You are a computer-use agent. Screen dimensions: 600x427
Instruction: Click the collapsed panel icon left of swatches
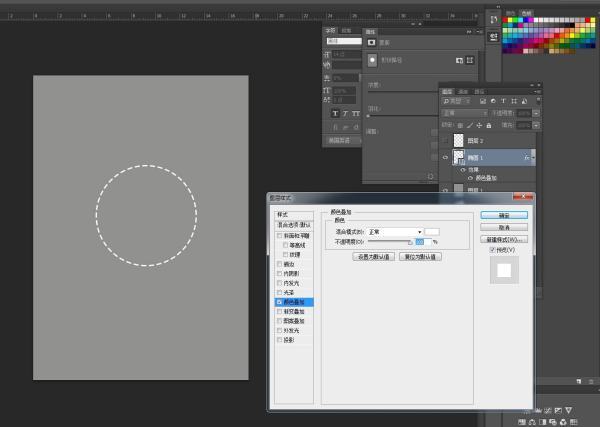click(x=493, y=18)
